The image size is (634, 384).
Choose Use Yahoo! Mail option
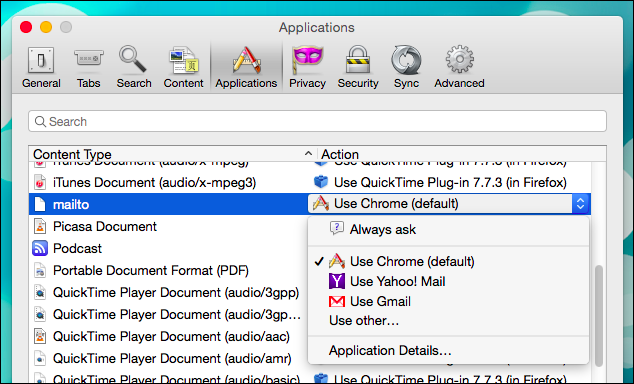pyautogui.click(x=448, y=281)
